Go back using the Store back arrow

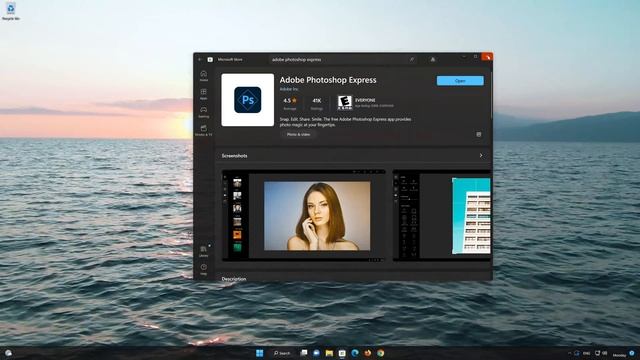[x=200, y=60]
